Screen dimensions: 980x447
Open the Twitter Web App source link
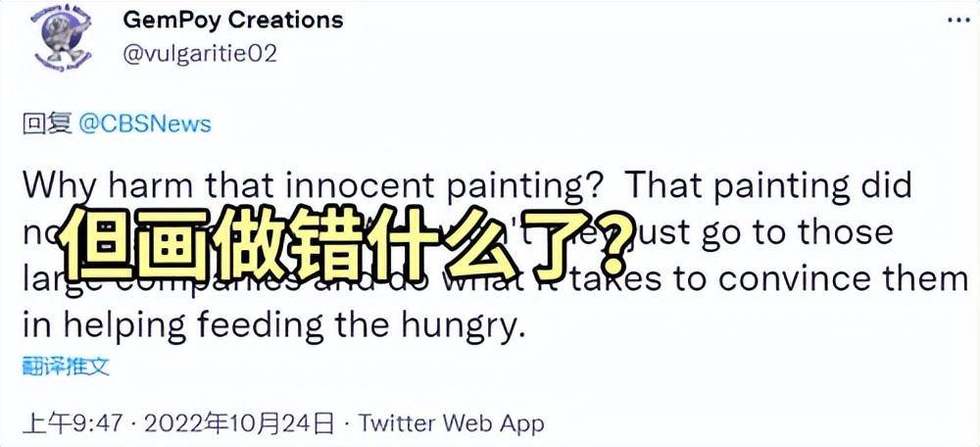click(x=451, y=423)
